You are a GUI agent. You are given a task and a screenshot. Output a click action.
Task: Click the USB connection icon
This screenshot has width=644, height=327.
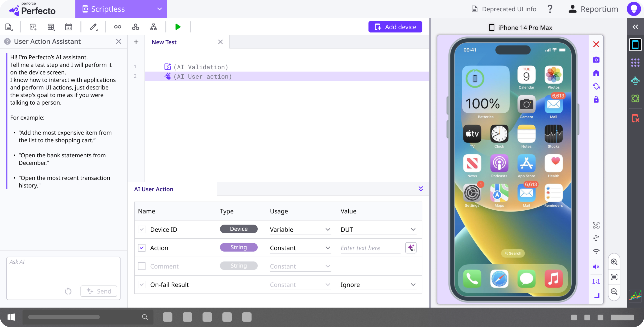[x=596, y=238]
